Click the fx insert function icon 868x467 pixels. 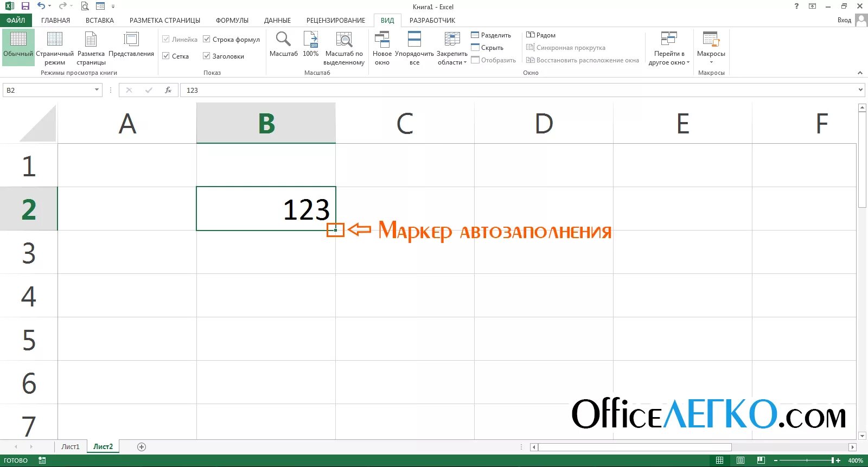point(168,90)
